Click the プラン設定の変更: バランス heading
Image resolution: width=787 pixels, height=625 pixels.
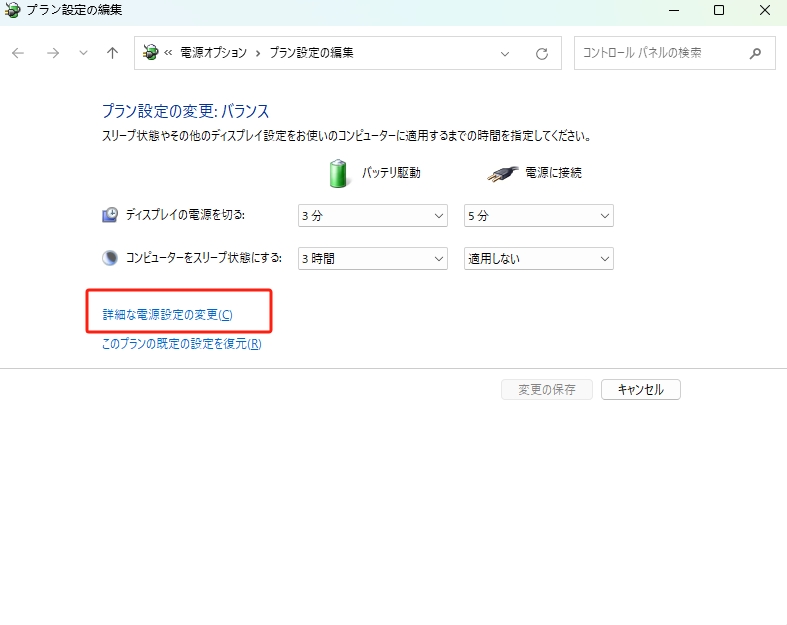pos(186,111)
